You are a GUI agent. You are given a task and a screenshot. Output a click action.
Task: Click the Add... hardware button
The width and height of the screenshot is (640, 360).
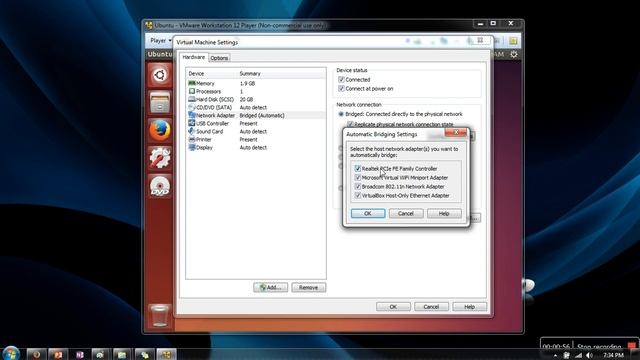[270, 287]
